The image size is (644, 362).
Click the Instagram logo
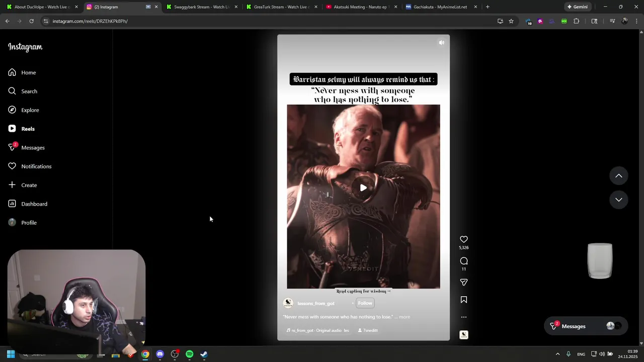click(25, 47)
